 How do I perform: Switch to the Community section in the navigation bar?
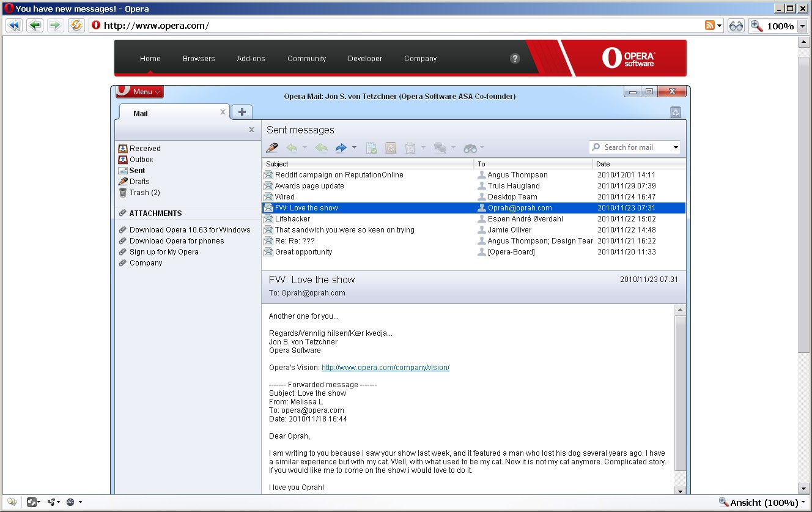pyautogui.click(x=306, y=58)
